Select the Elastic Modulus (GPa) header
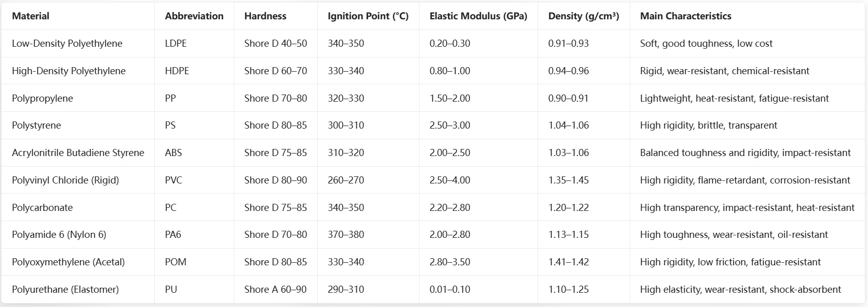The height and width of the screenshot is (307, 868). click(479, 16)
